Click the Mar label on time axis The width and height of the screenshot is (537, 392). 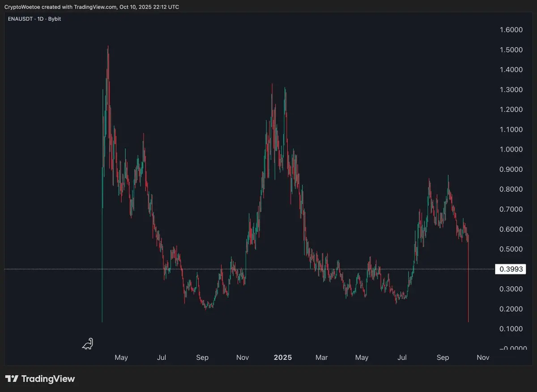click(x=321, y=358)
